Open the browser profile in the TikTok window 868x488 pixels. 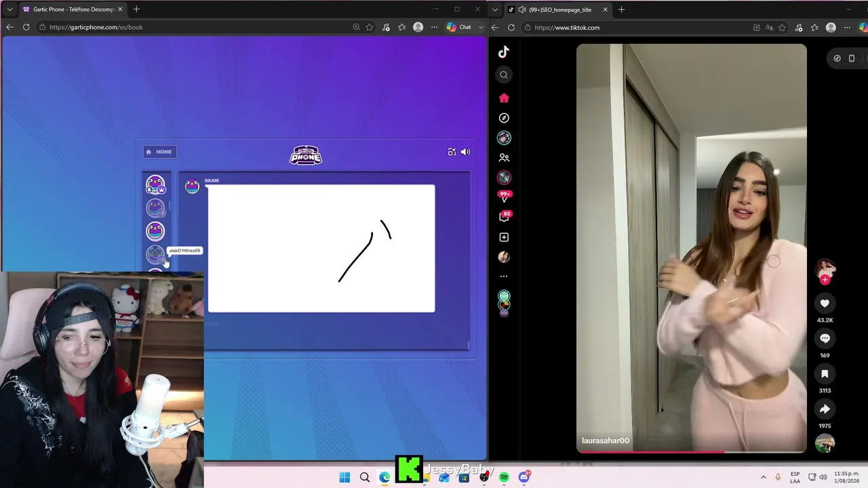pos(831,28)
